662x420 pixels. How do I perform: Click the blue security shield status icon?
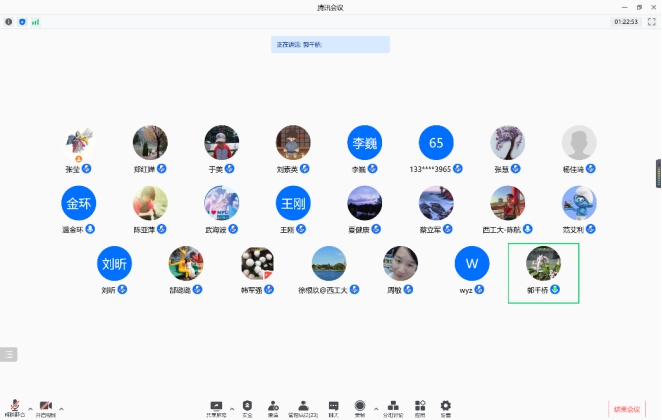click(x=22, y=21)
